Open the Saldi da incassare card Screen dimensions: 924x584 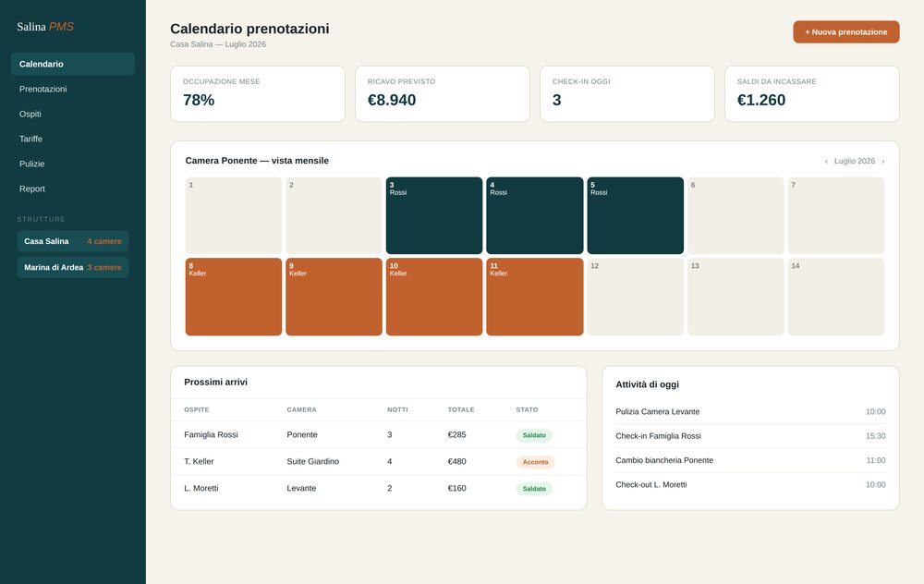[x=812, y=94]
